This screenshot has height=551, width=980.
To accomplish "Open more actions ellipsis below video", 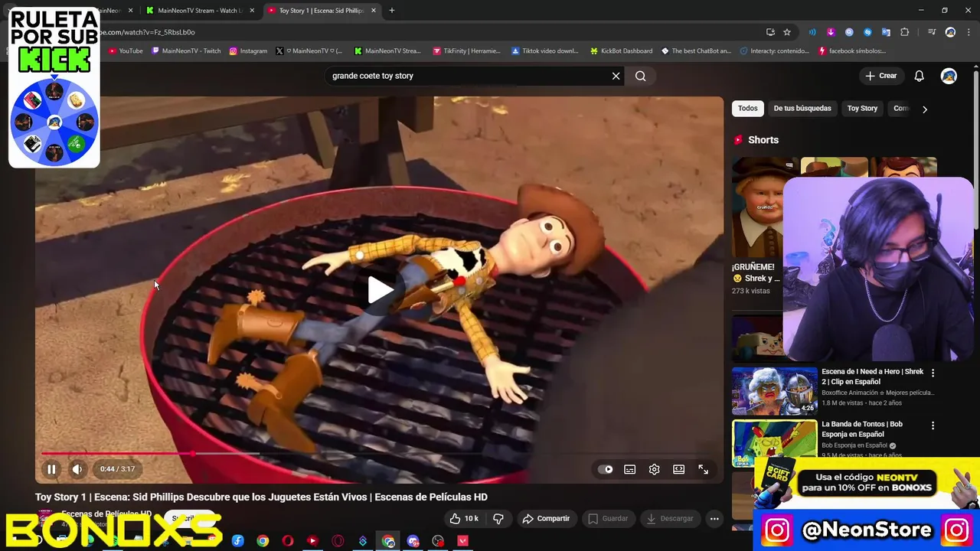I will (714, 518).
